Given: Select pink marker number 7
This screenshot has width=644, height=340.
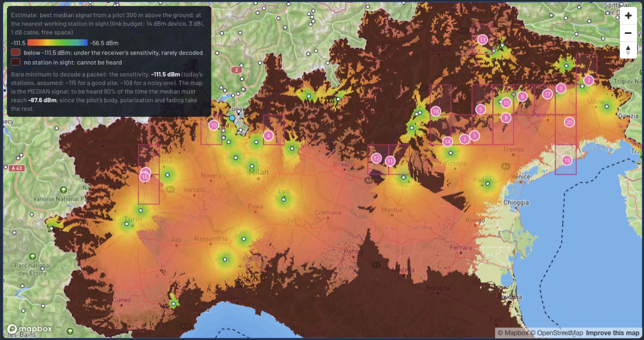Looking at the screenshot, I should point(588,80).
